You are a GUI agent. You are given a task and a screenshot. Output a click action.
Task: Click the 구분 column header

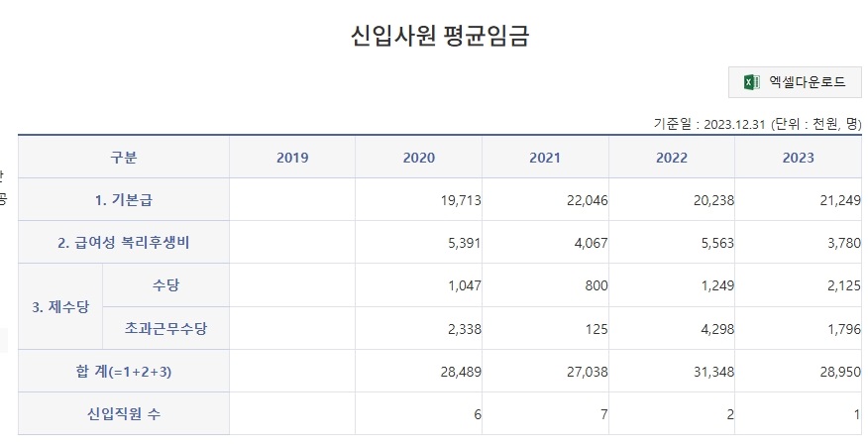[x=124, y=158]
